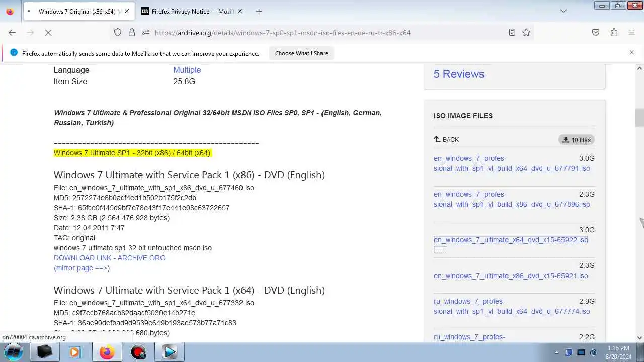Open site permissions icon in address bar
Viewport: 644px width, 362px height.
tap(146, 32)
